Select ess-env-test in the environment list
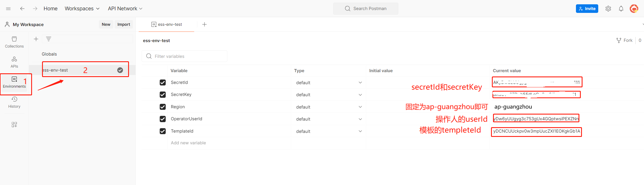This screenshot has width=644, height=185. pyautogui.click(x=82, y=70)
